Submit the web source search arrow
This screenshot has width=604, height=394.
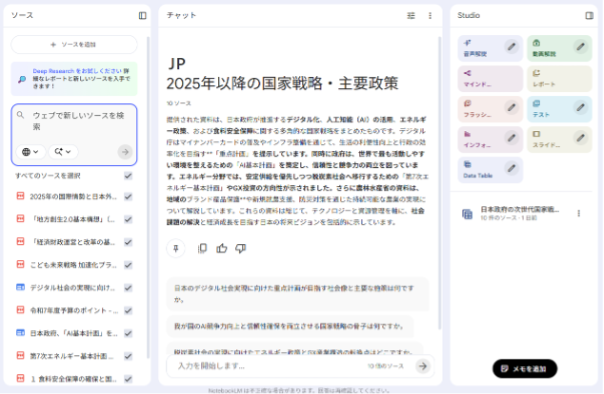[x=125, y=152]
